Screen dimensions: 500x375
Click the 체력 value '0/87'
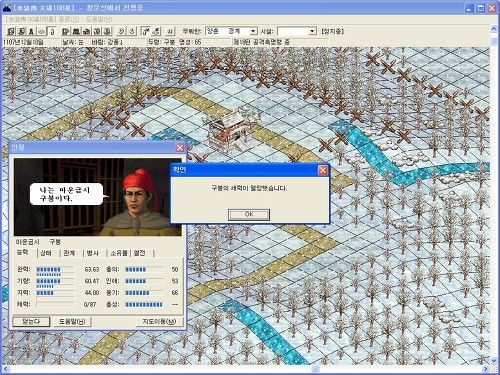pyautogui.click(x=90, y=304)
